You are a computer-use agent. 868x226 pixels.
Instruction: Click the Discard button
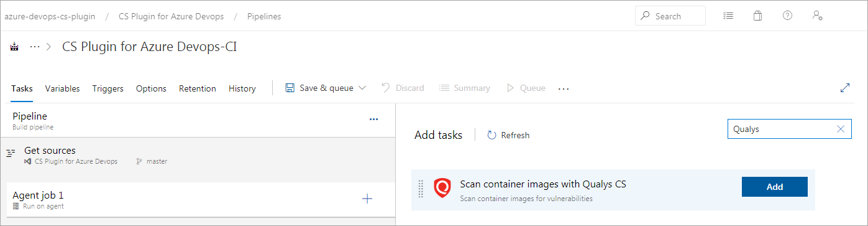click(403, 88)
